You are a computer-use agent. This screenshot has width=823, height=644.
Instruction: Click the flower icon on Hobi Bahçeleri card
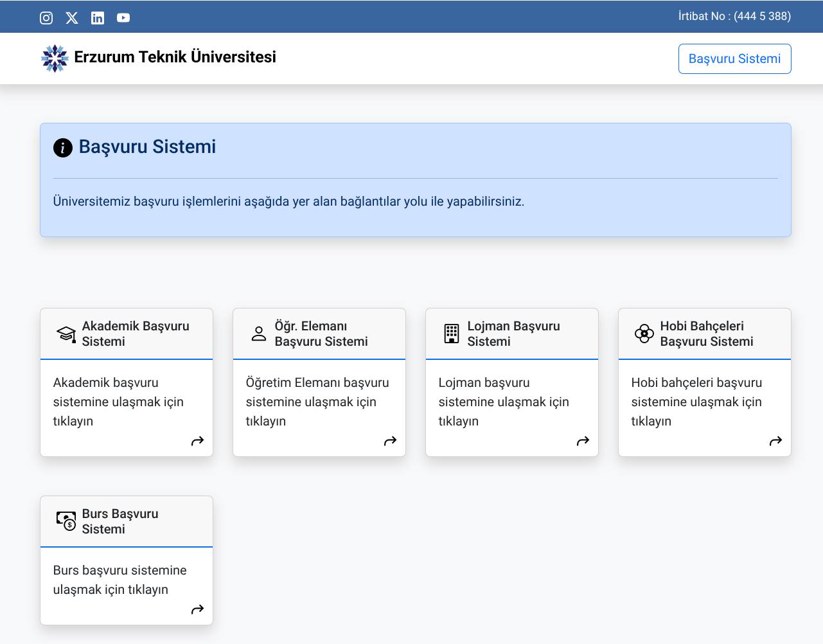tap(644, 334)
